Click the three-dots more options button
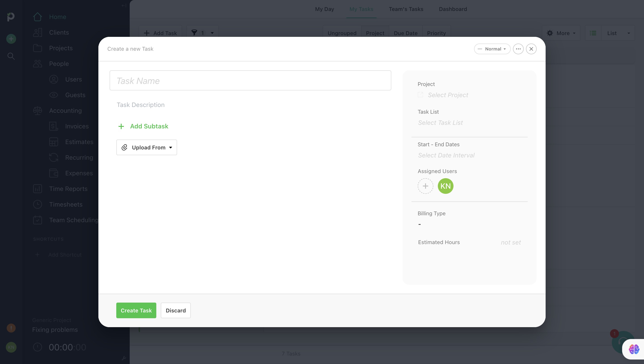Screen dimensions: 644x364 click(518, 49)
